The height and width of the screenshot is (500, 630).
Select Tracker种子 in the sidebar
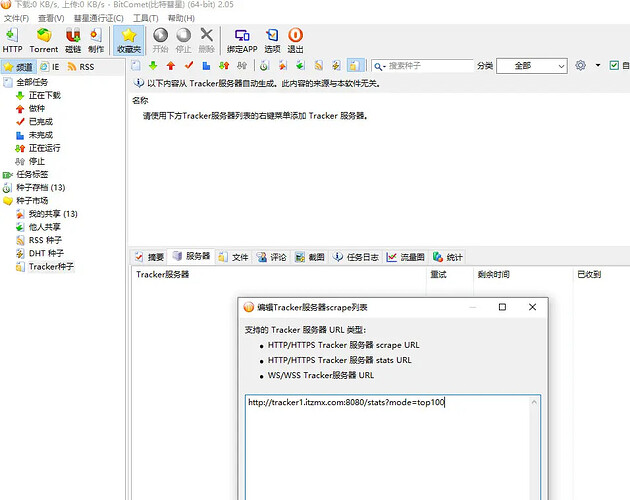[x=51, y=266]
